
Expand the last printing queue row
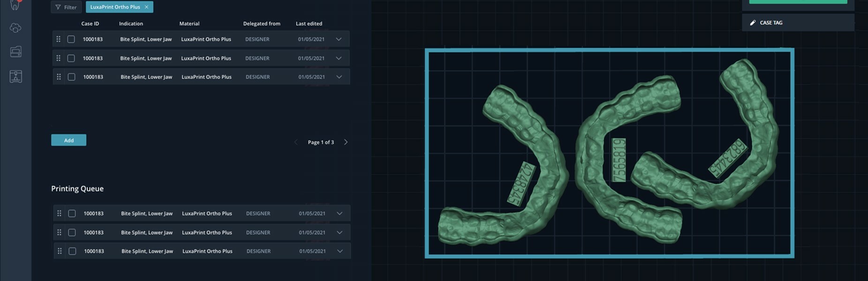[x=340, y=251]
